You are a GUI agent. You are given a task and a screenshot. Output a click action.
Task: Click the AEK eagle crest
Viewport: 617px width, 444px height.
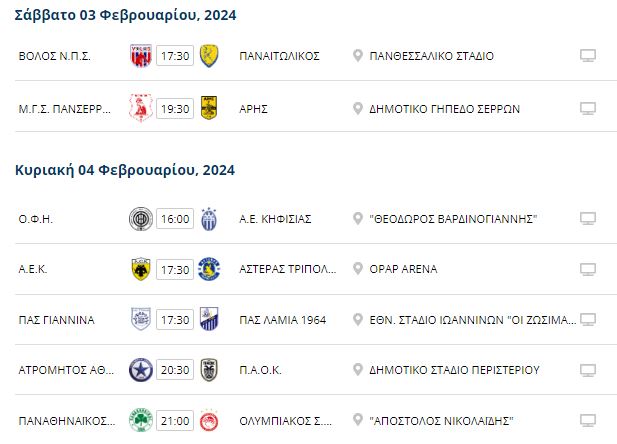141,269
